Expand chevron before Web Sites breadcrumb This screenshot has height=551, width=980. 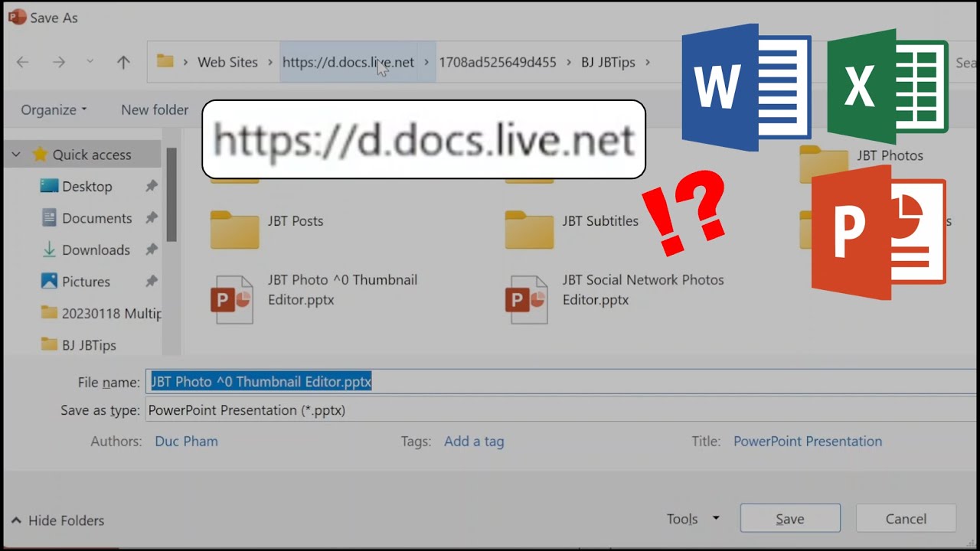pos(185,63)
